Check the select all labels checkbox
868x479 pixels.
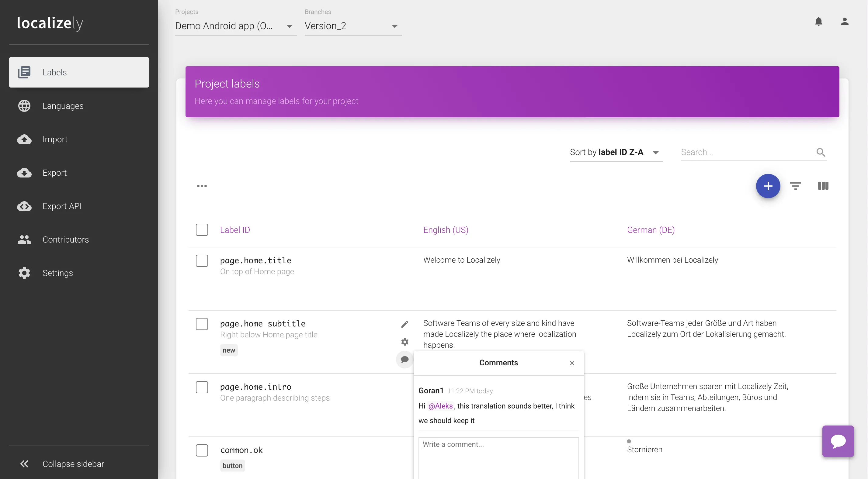202,229
